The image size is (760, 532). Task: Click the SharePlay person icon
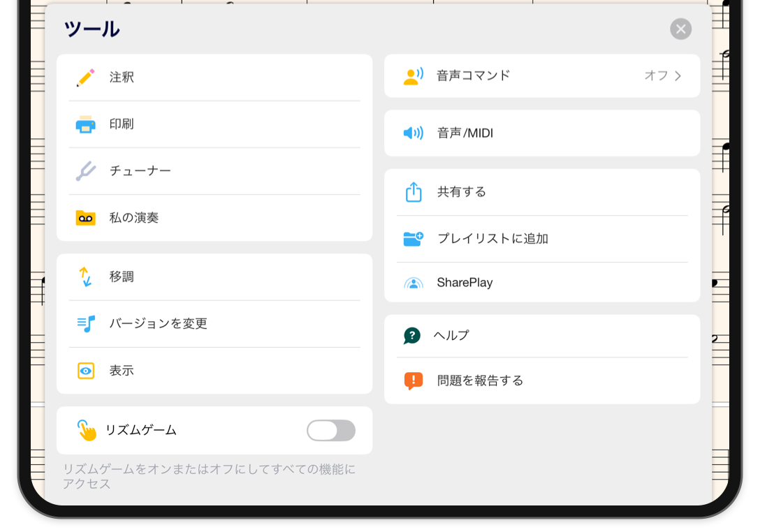(x=414, y=283)
